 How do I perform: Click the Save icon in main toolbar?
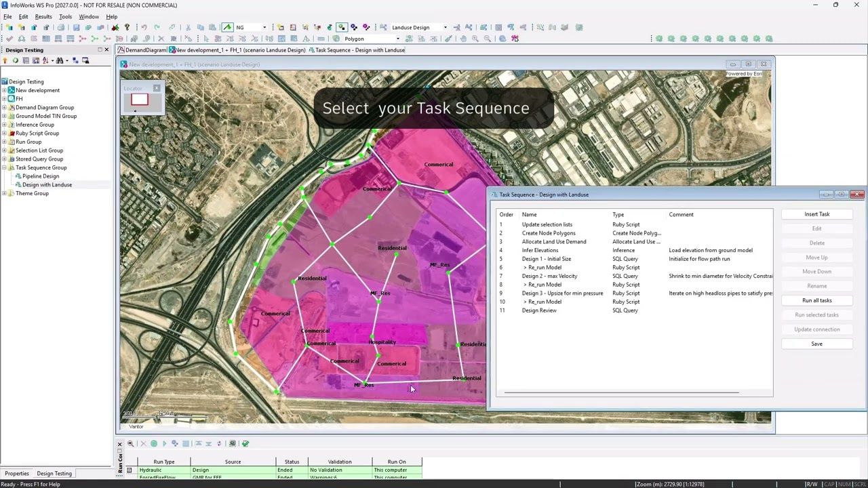76,28
